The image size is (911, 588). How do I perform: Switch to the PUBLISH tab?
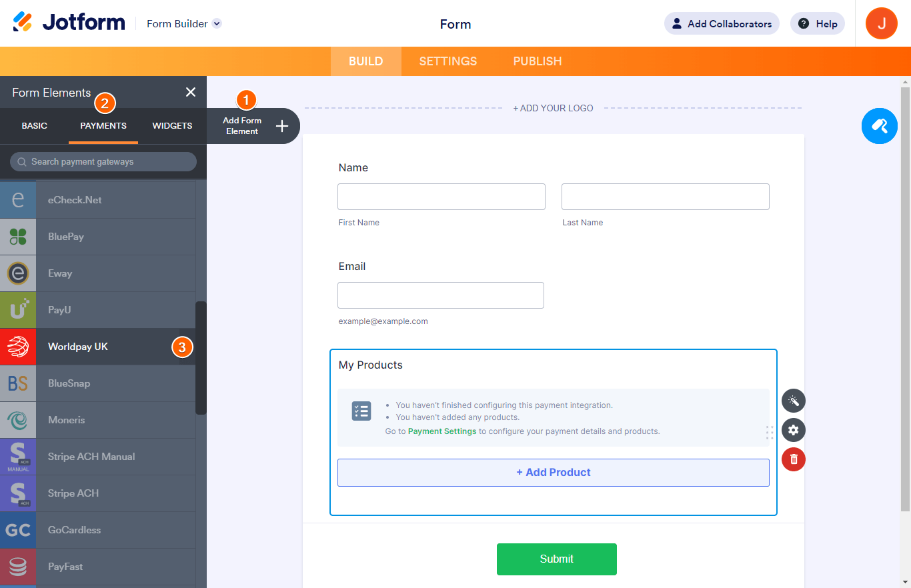538,61
